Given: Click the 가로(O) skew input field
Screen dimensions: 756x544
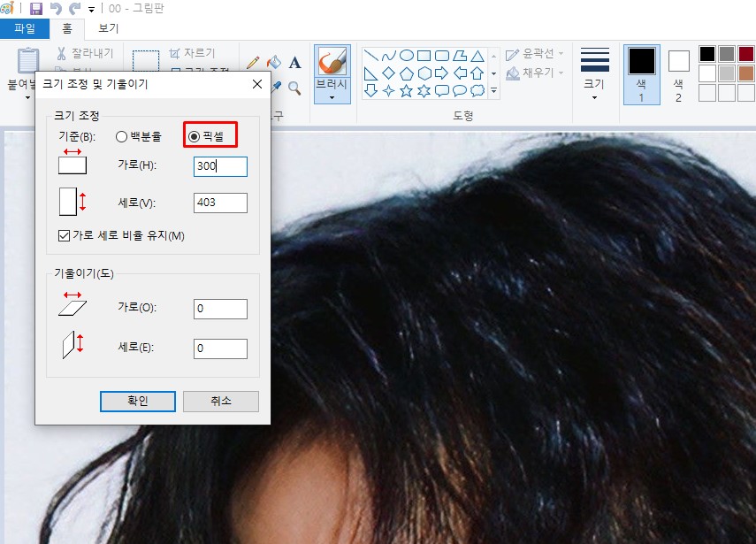Looking at the screenshot, I should [220, 309].
